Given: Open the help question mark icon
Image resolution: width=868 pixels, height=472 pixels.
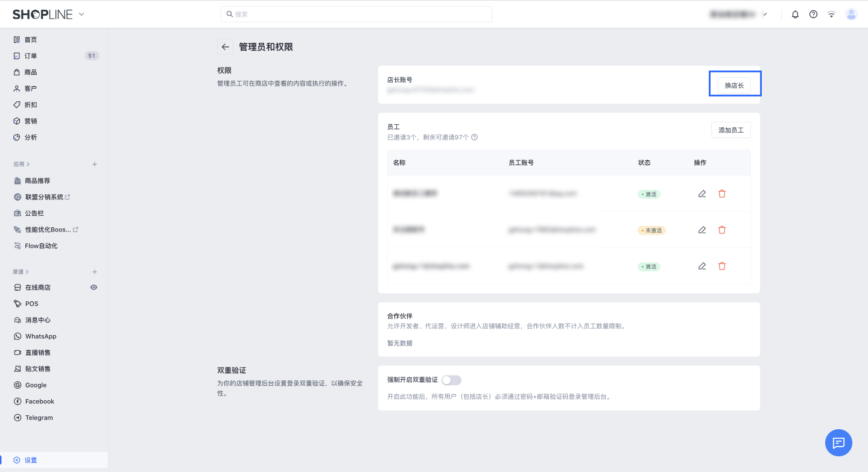Looking at the screenshot, I should 813,14.
